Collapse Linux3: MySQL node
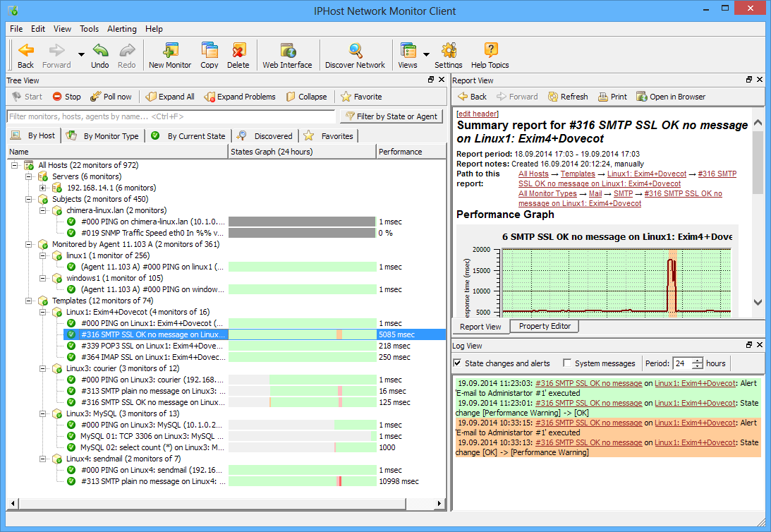 pos(43,413)
